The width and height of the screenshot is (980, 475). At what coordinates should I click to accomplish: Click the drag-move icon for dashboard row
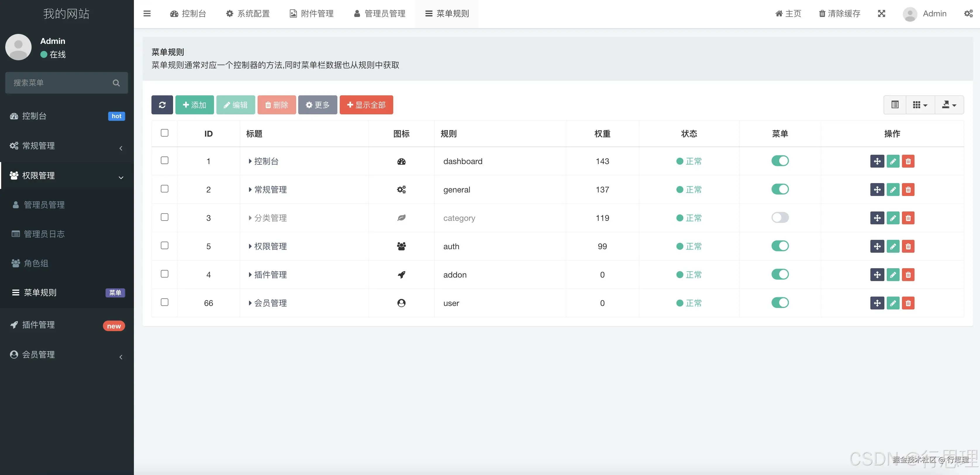pos(877,161)
